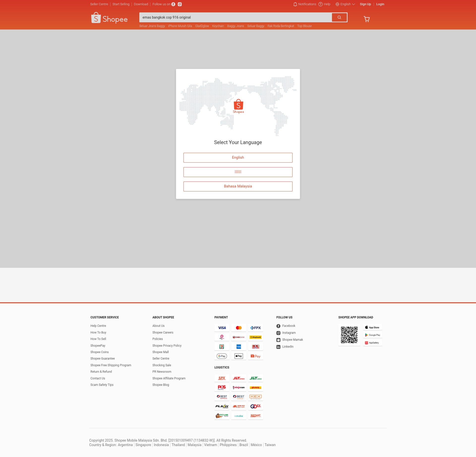Choose Bahasa Malaysia in language dialog
Screen dimensions: 476x457
point(238,186)
